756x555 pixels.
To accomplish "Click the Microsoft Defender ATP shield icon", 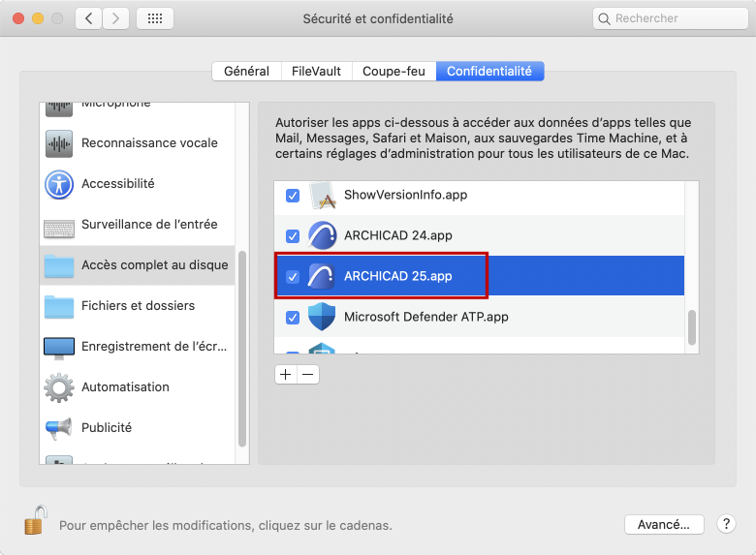I will (x=322, y=317).
